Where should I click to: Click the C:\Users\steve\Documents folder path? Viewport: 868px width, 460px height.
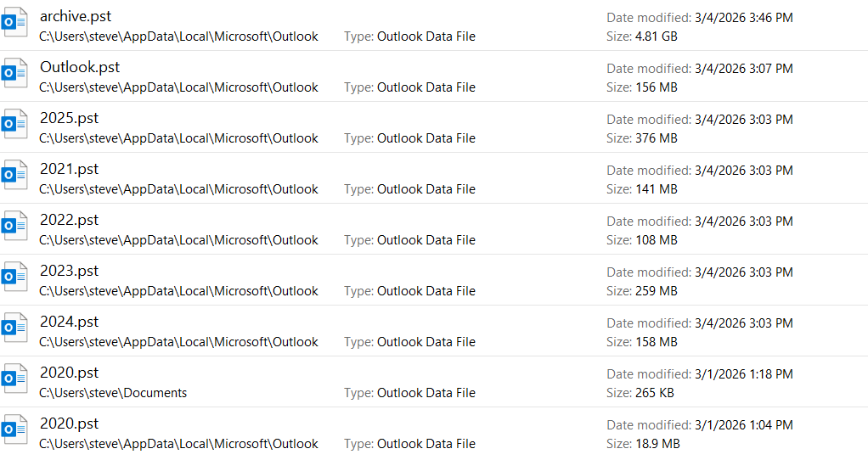point(113,393)
